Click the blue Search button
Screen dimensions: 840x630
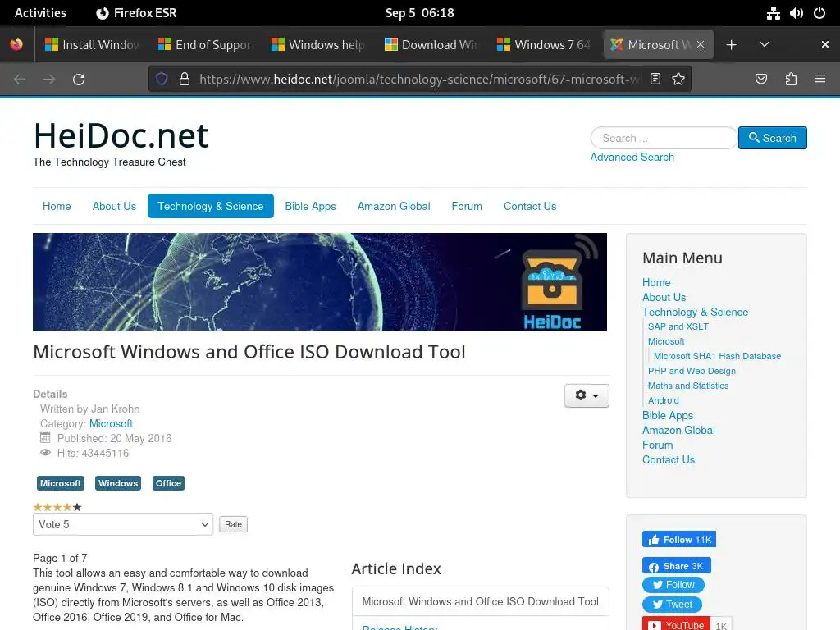tap(773, 138)
